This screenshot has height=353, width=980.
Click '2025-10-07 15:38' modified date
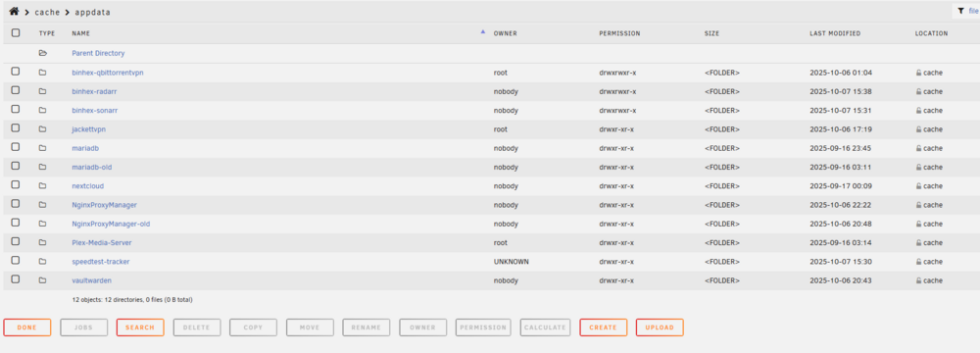point(841,91)
